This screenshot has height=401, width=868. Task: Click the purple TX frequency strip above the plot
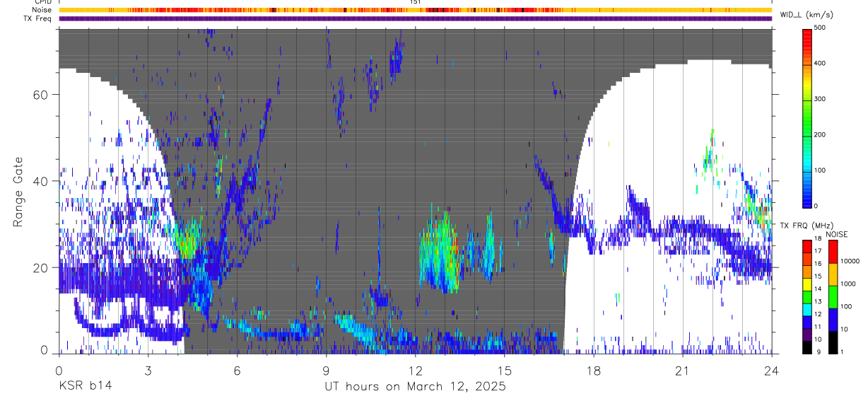tap(415, 18)
